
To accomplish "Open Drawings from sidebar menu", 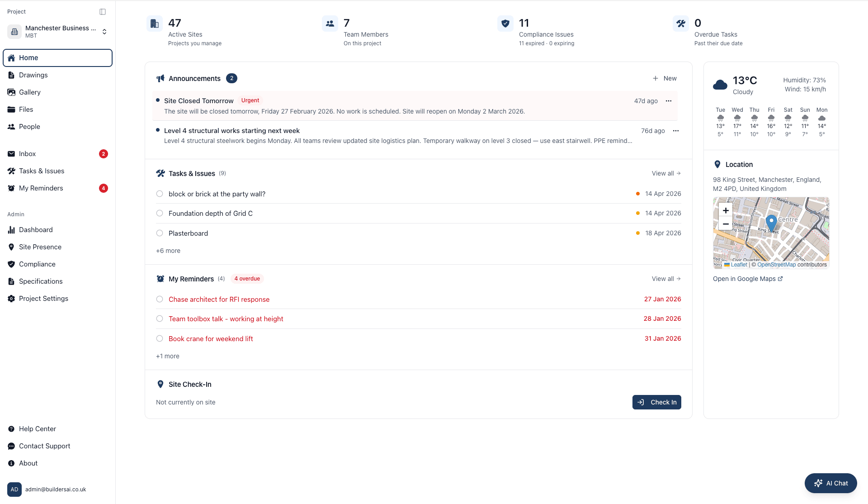I will [33, 75].
